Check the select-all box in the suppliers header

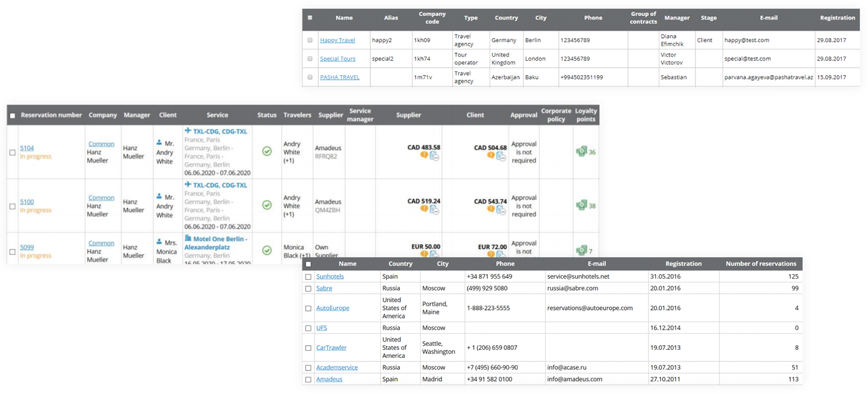pos(308,263)
